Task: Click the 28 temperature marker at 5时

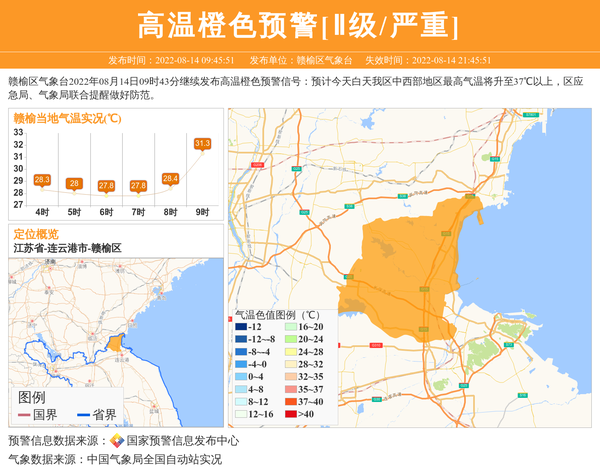Action: (74, 183)
